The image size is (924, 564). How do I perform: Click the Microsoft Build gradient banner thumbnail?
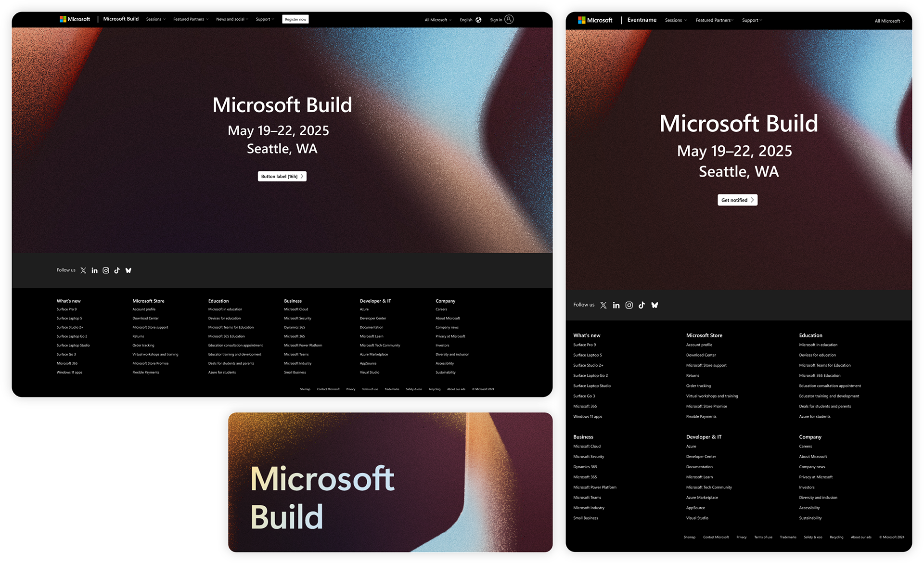click(390, 482)
